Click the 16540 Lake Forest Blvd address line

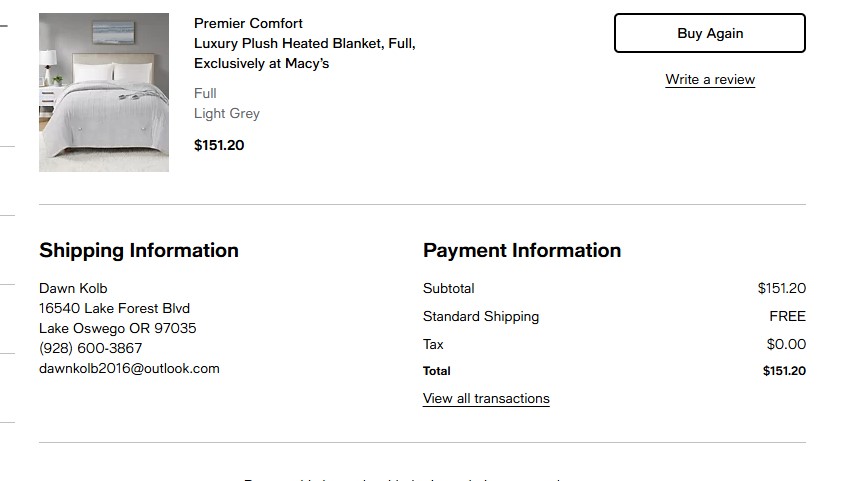tap(114, 308)
